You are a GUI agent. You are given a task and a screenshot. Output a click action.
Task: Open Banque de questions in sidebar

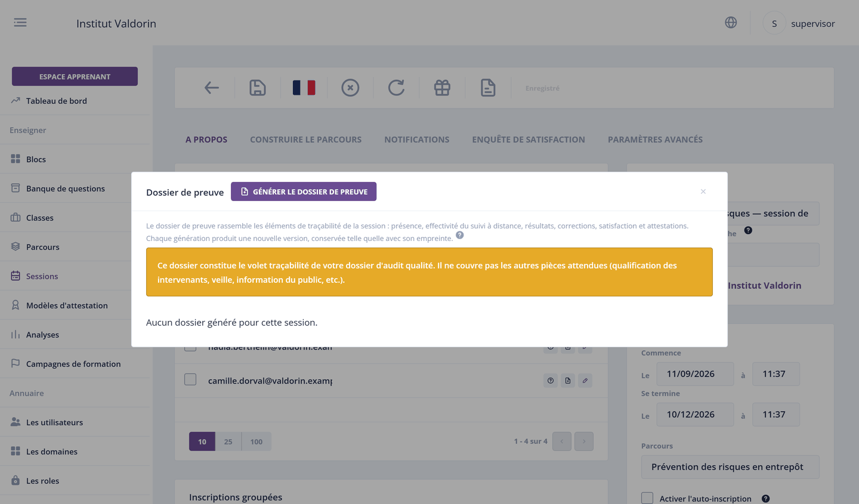tap(66, 188)
